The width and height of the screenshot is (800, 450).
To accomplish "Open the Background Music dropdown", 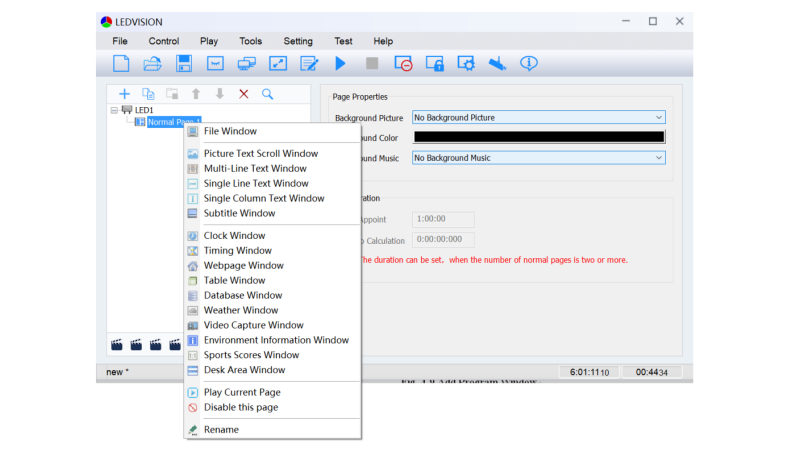I will coord(538,158).
